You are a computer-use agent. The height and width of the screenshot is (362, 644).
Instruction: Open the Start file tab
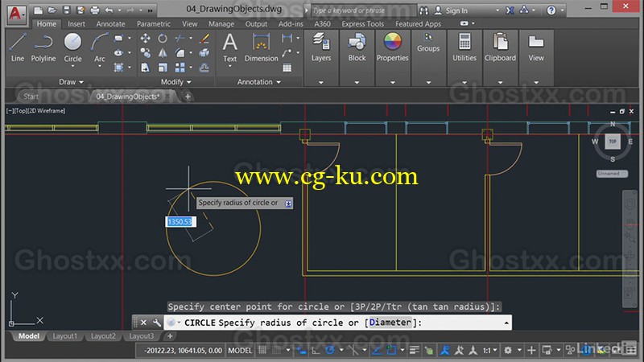[31, 97]
